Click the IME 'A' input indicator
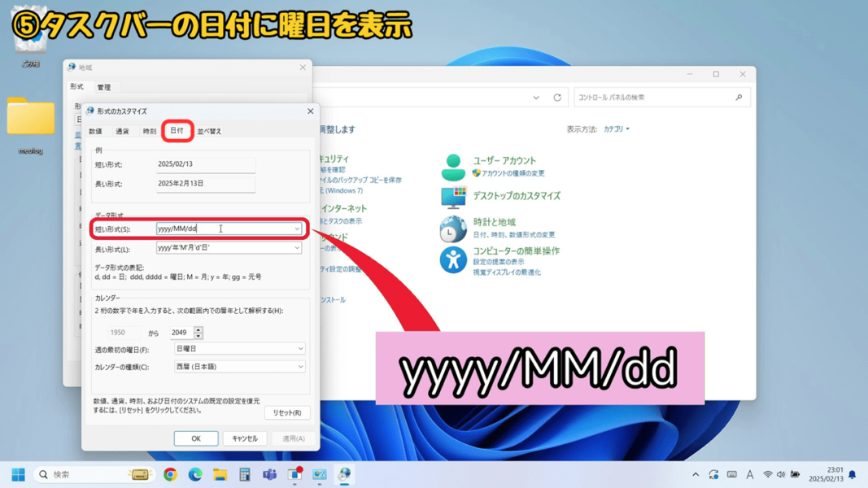 tap(750, 473)
